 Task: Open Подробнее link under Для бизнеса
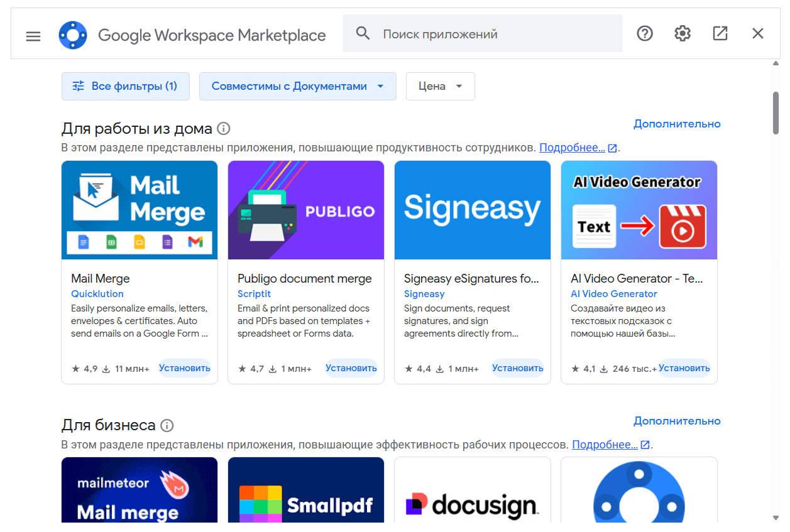click(605, 445)
